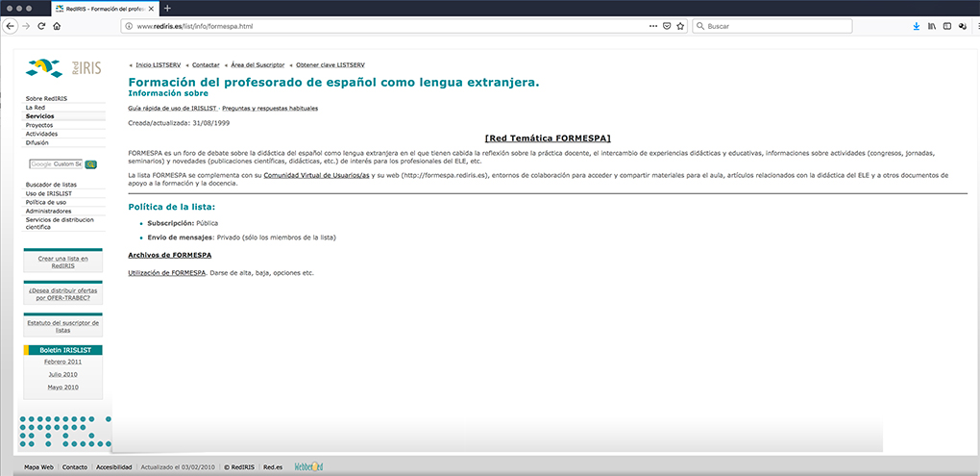Select the RedIRIS Formación tab
The image size is (980, 476).
tap(104, 8)
